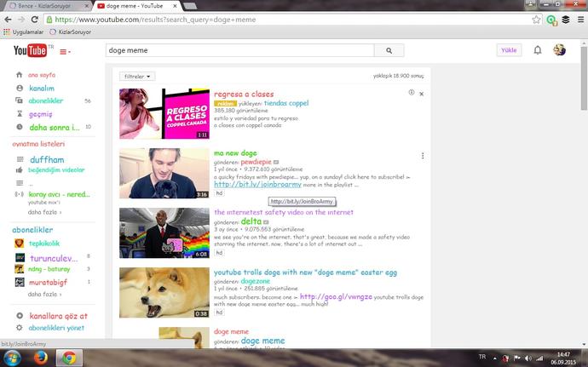This screenshot has height=367, width=588.
Task: Click the ana sayfa sidebar link
Action: tap(42, 75)
